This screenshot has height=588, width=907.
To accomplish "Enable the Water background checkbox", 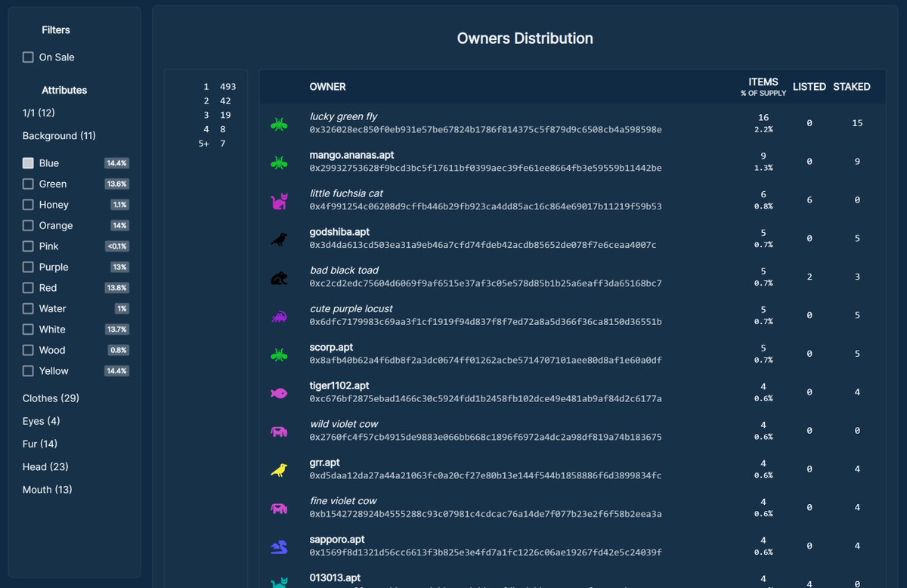I will (28, 308).
